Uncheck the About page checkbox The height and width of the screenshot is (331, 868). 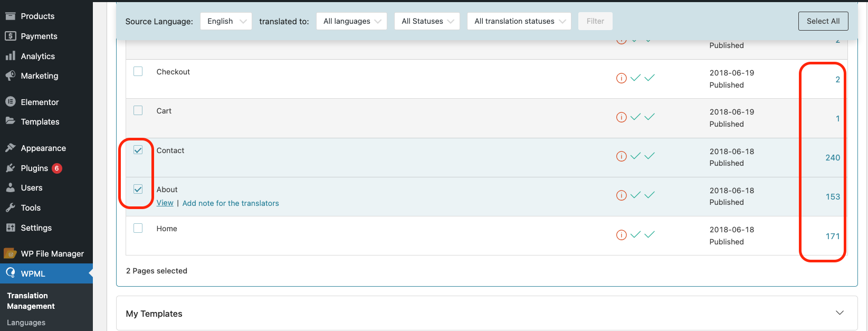point(138,189)
